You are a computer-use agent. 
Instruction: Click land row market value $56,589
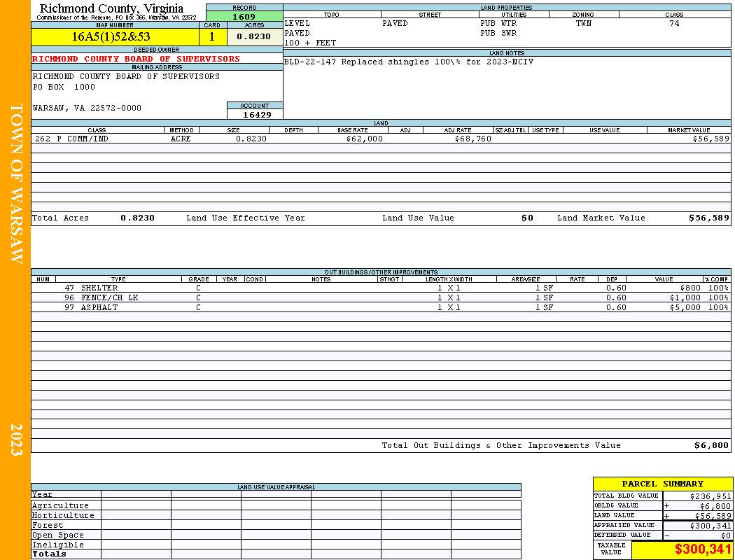710,139
